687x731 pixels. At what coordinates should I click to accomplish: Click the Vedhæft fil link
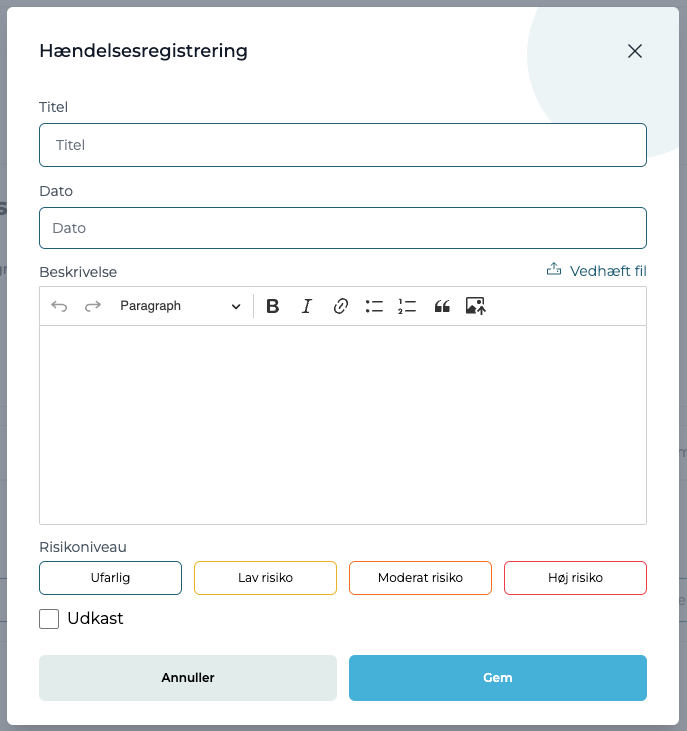(608, 271)
